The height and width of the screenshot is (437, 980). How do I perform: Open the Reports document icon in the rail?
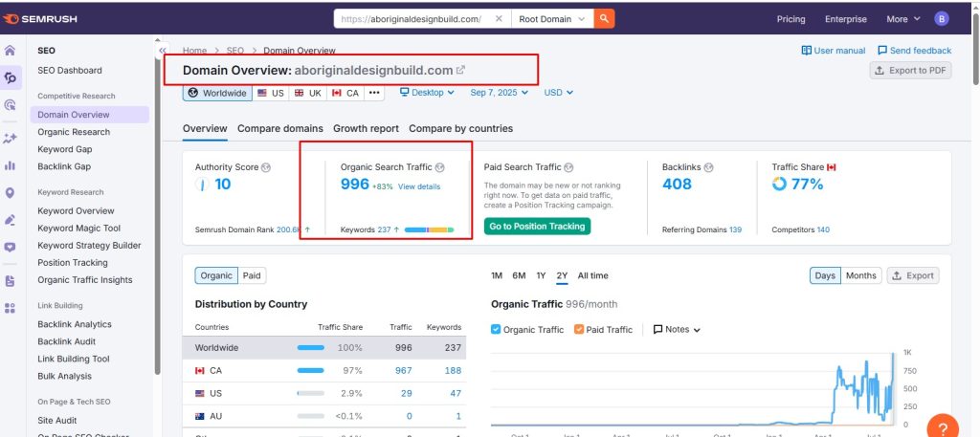click(x=10, y=281)
